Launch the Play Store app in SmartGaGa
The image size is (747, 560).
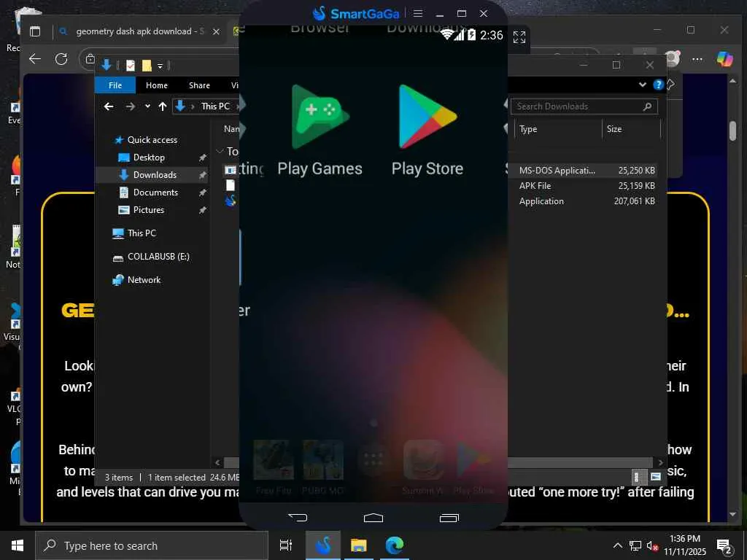(x=427, y=131)
